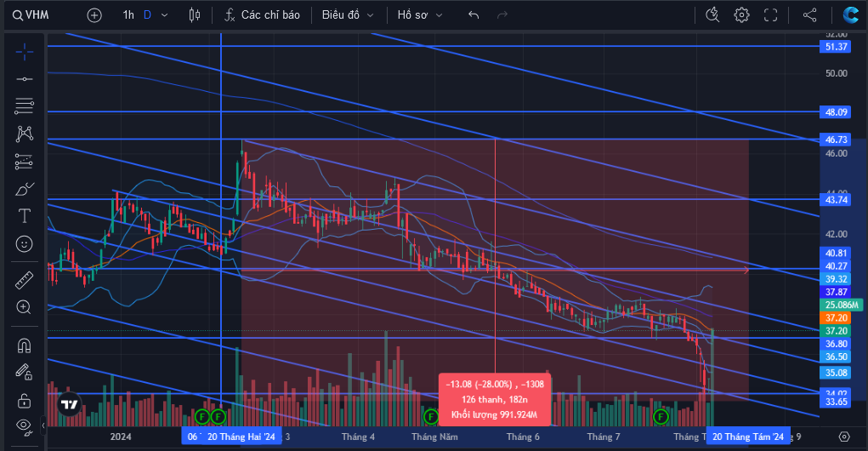Open the Fibonacci retracement tool group

tap(25, 106)
